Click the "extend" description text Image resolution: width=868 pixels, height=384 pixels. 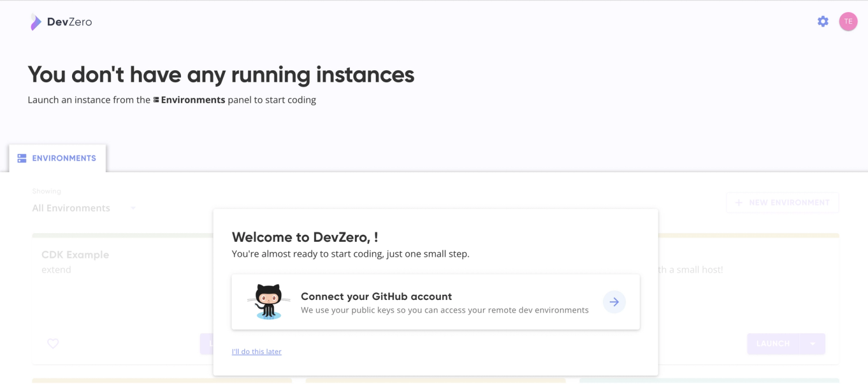[x=56, y=269]
